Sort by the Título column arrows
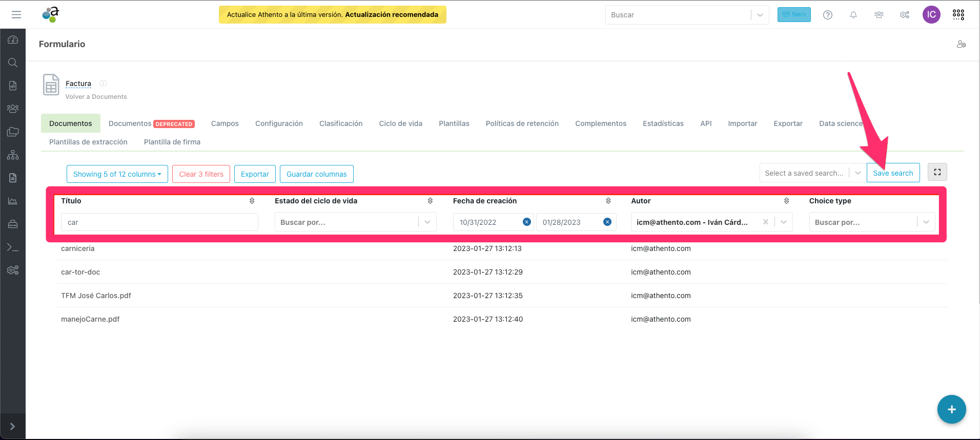Screen dimensions: 980x440 pyautogui.click(x=252, y=201)
